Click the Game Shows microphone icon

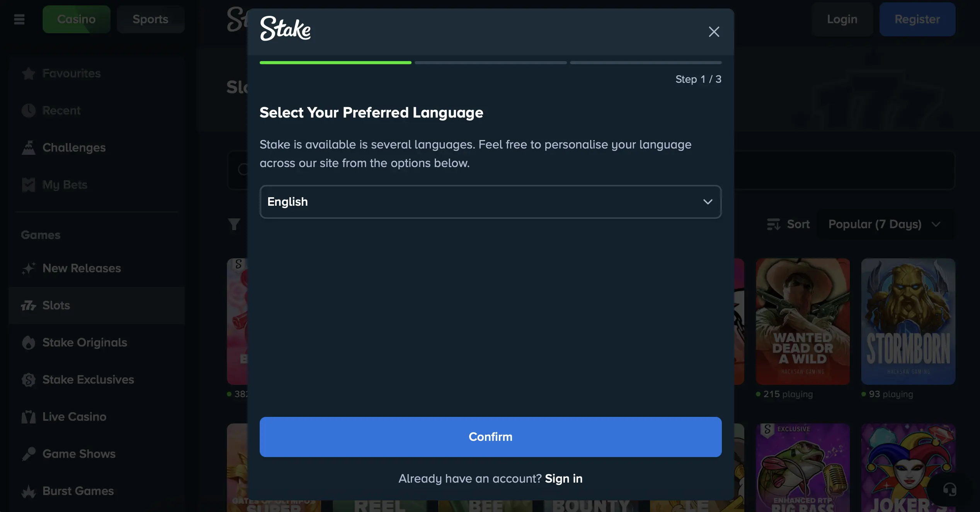(29, 454)
